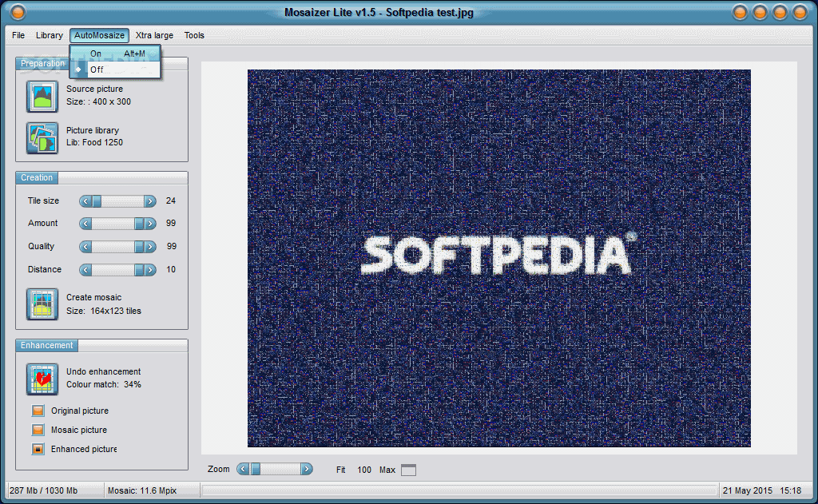Click the Undo enhancement label
The width and height of the screenshot is (818, 504).
point(103,371)
